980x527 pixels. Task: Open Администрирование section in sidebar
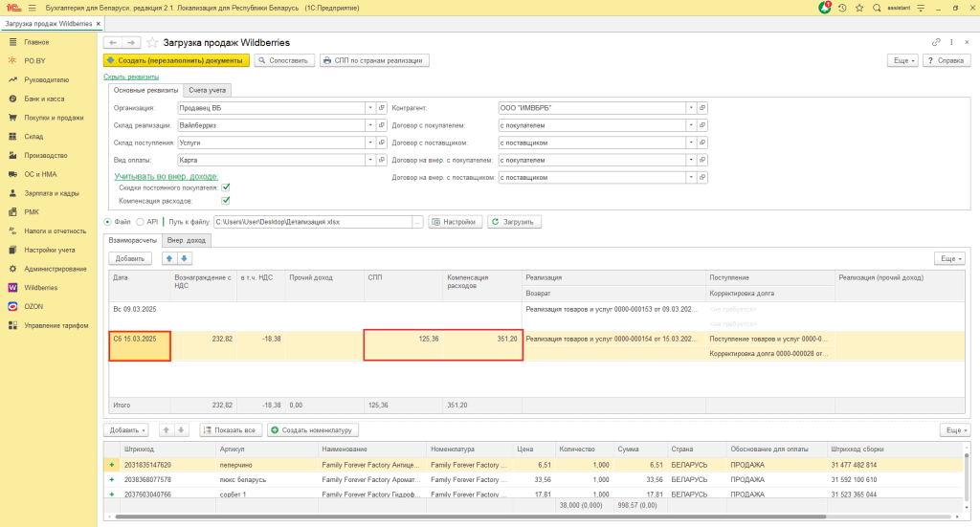pos(55,269)
